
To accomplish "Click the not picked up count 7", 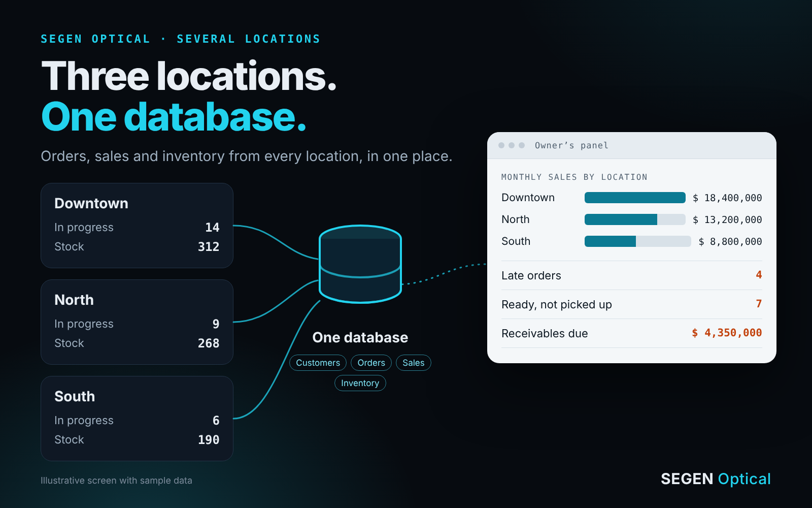I will coord(759,304).
